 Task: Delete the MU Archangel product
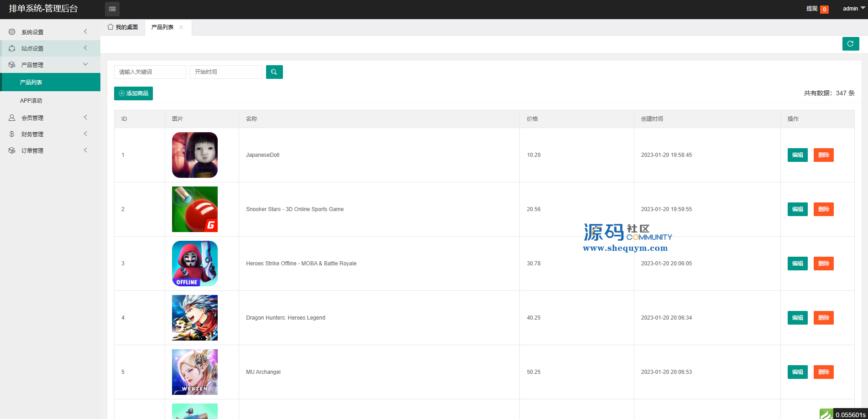tap(823, 372)
